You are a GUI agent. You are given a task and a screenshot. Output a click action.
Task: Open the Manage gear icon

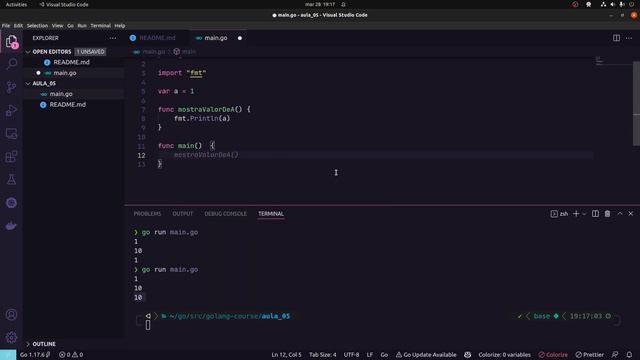(11, 337)
